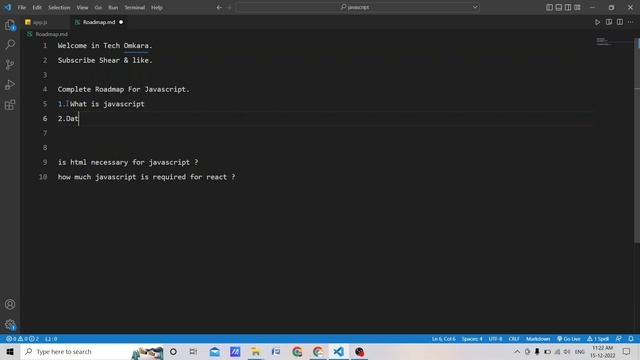Start Go Live server
Viewport: 640px width, 360px height.
[x=569, y=339]
